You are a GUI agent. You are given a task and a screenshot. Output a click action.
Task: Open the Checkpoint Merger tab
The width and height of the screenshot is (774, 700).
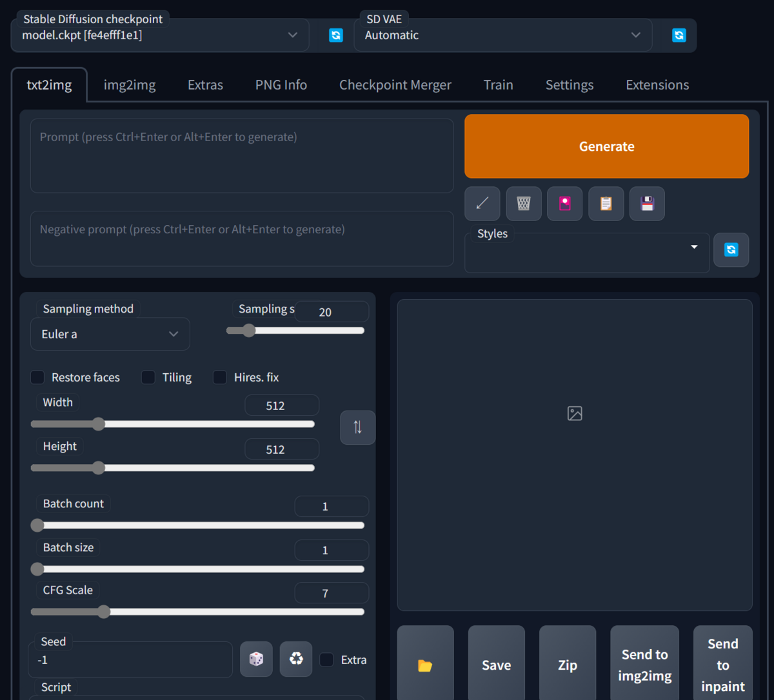395,84
